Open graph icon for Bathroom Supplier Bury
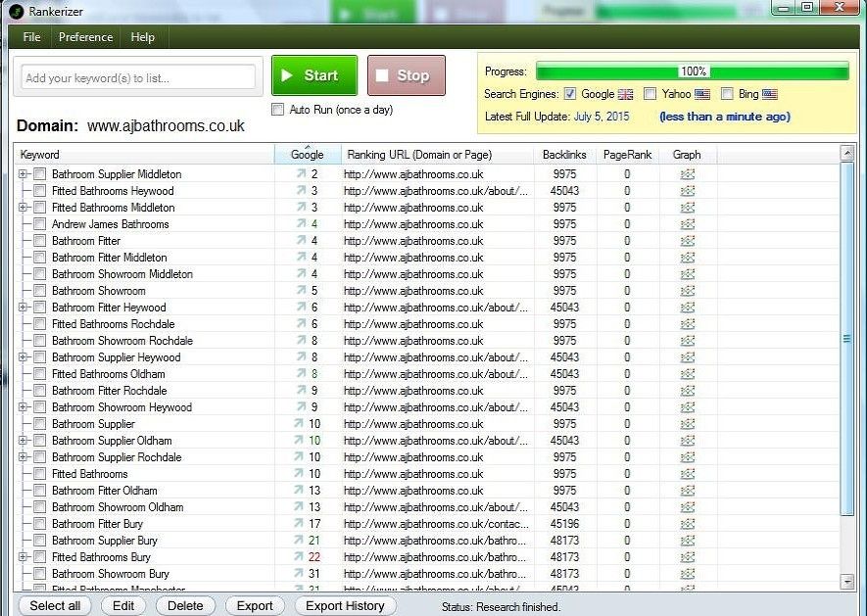The image size is (867, 616). [x=688, y=541]
